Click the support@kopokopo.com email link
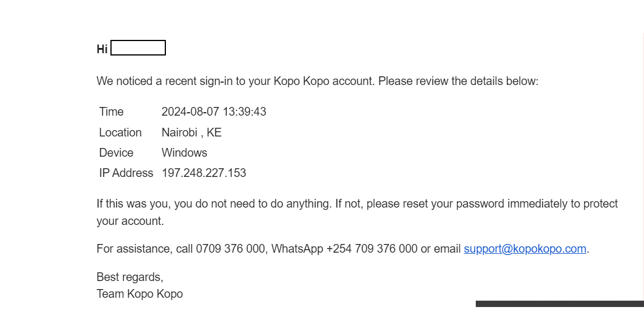 click(x=525, y=249)
